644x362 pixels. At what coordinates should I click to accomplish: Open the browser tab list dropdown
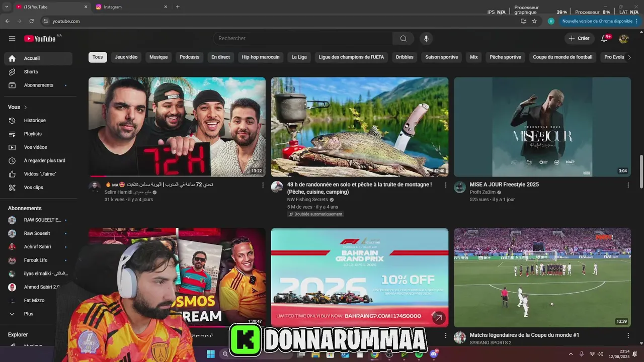[x=7, y=7]
